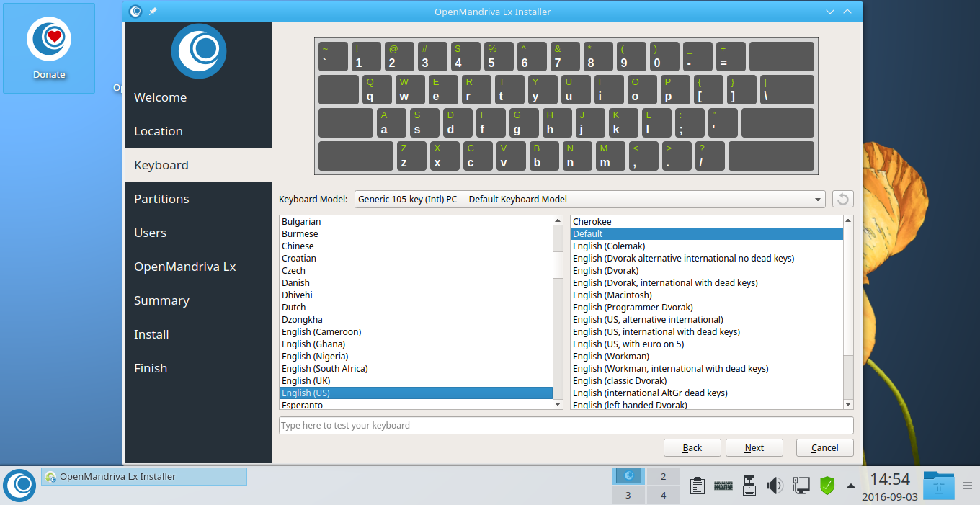This screenshot has width=980, height=505.
Task: Select English (South Africa) layout
Action: click(x=416, y=368)
